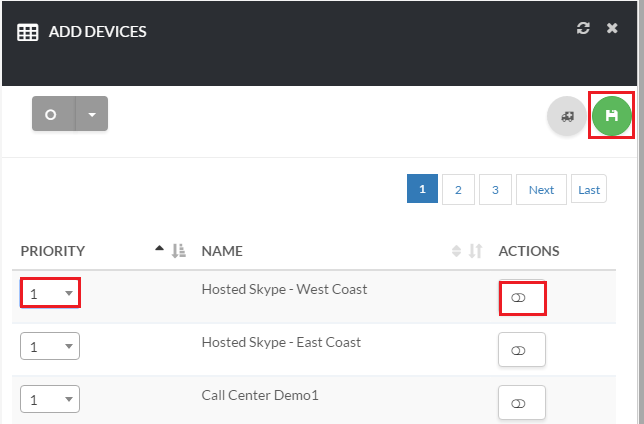Screen dimensions: 644x424
Task: Toggle action for Hosted Skype - West Coast
Action: click(521, 298)
